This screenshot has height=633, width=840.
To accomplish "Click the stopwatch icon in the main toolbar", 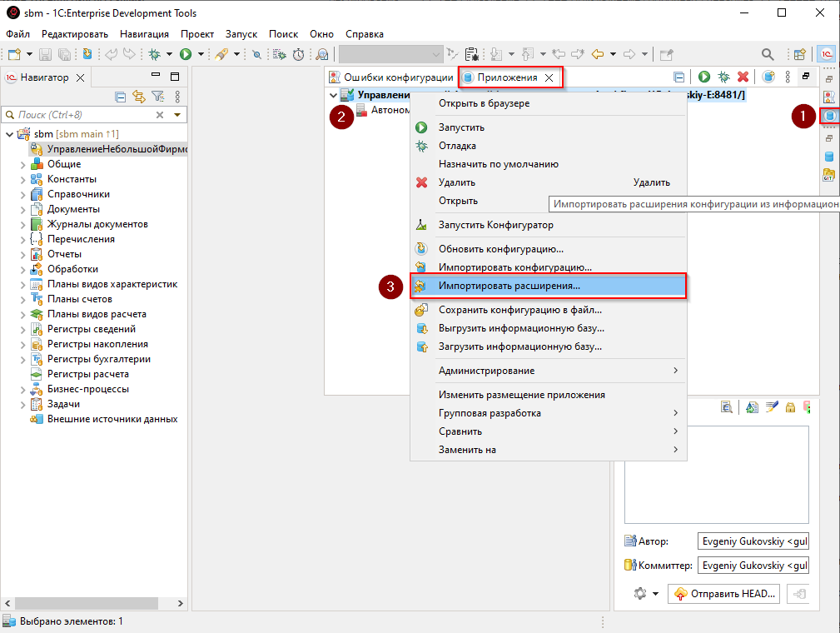I will (x=298, y=54).
